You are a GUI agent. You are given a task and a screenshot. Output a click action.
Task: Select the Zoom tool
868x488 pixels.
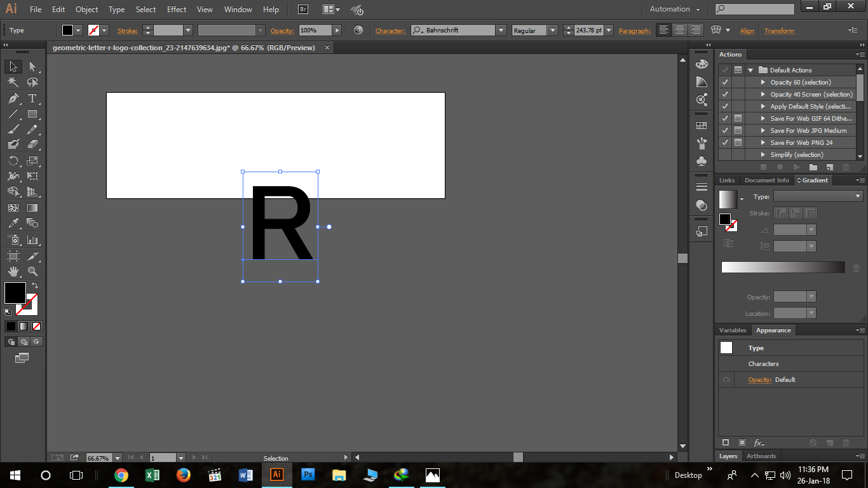[32, 271]
